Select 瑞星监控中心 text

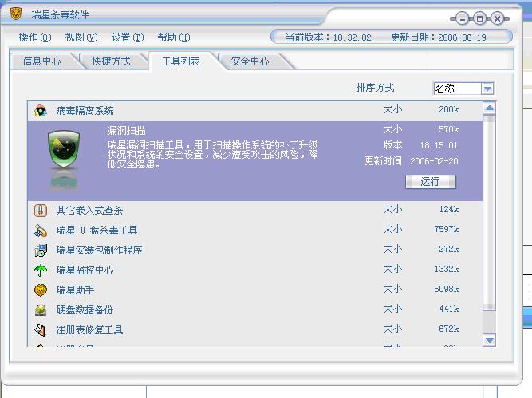[x=85, y=270]
